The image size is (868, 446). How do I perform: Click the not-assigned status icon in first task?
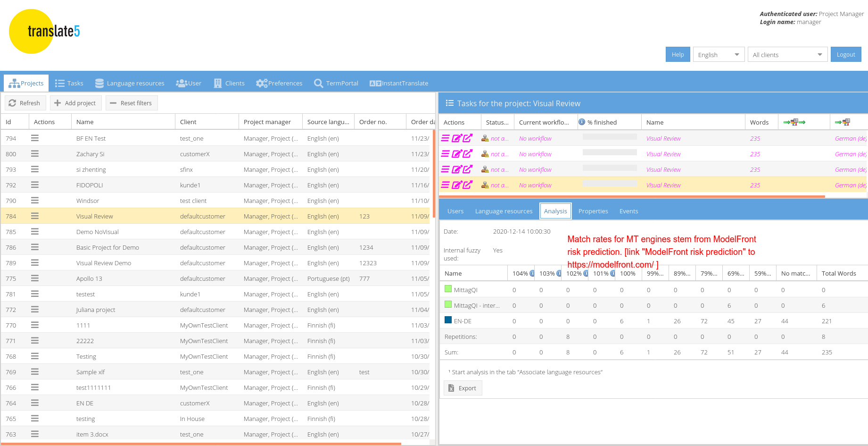485,138
